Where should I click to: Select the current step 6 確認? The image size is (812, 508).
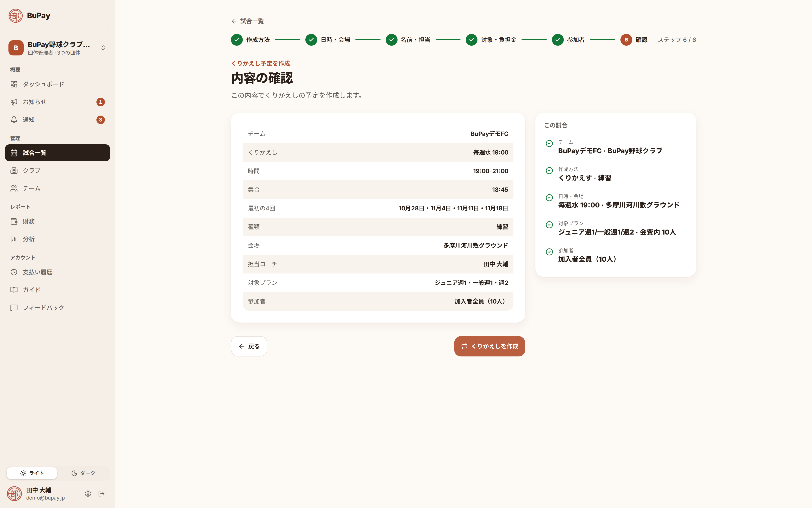[x=634, y=40]
